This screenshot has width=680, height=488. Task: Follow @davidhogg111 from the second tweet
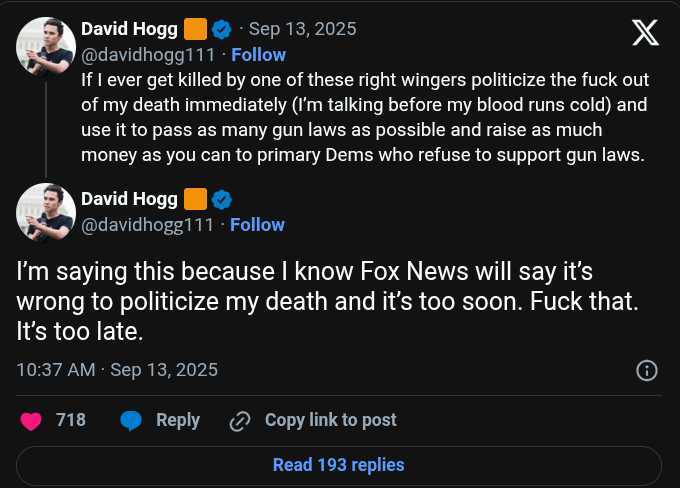click(x=258, y=225)
